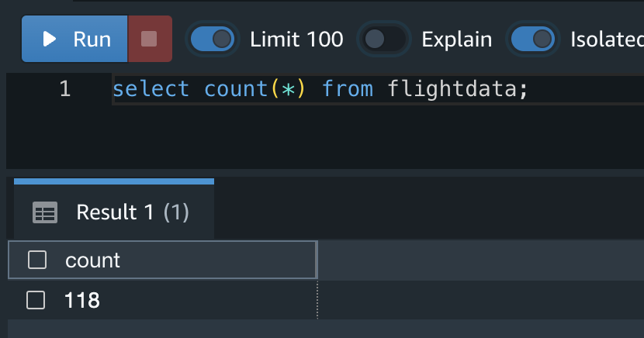Click the from keyword in the editor

[348, 89]
